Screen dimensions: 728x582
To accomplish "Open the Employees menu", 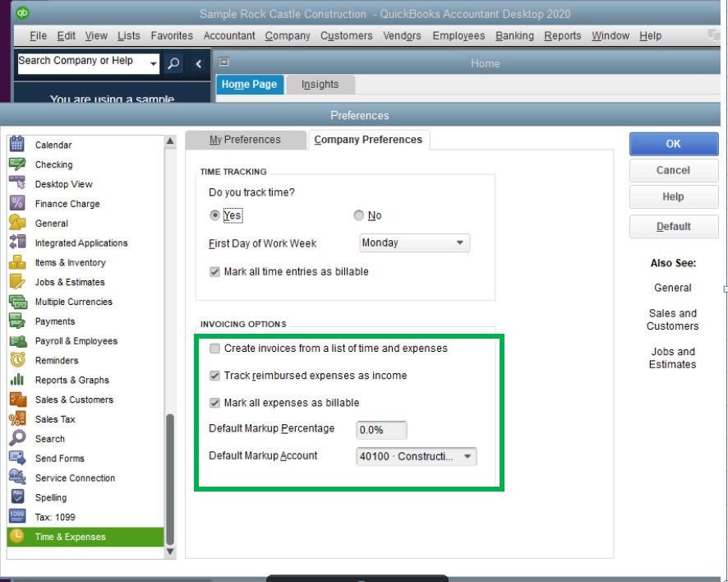I will click(458, 36).
